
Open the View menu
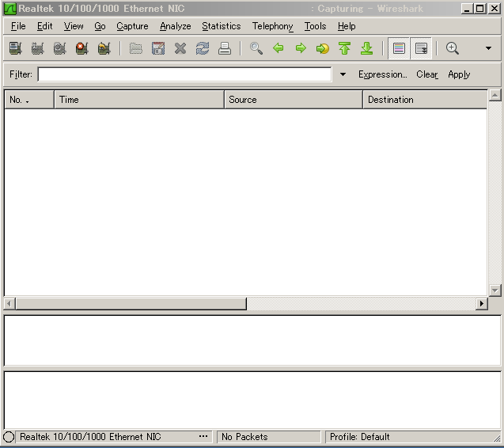coord(74,26)
